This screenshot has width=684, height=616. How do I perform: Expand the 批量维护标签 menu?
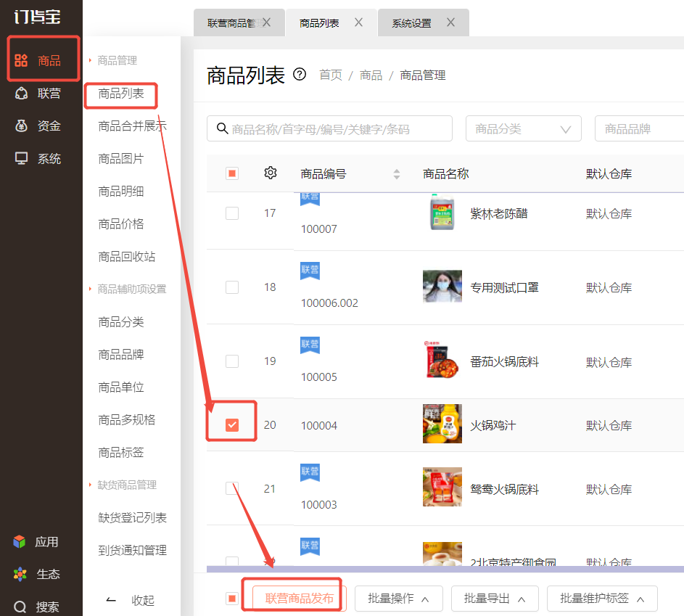pyautogui.click(x=602, y=599)
